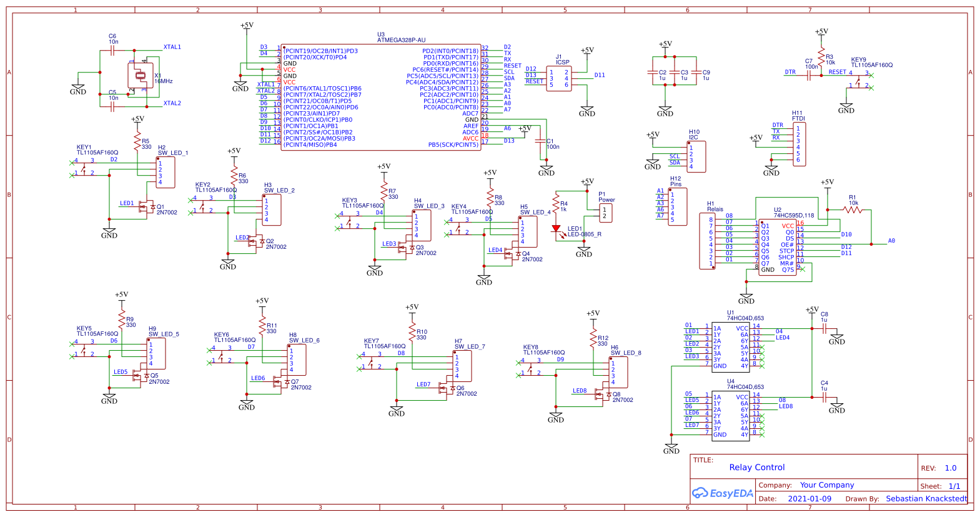Select the U2 74HC595D shift register
The width and height of the screenshot is (980, 517).
coord(778,247)
